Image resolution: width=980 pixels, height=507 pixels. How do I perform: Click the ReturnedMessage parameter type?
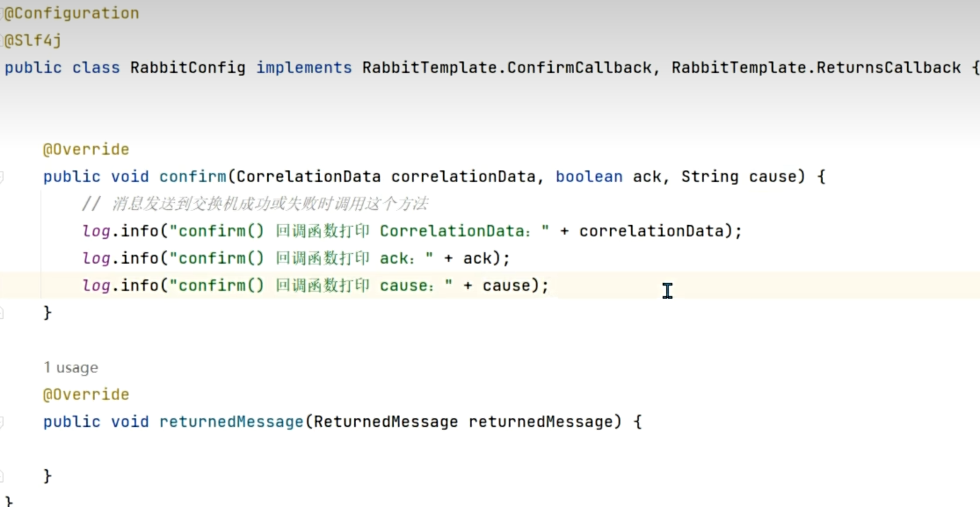[x=386, y=422]
